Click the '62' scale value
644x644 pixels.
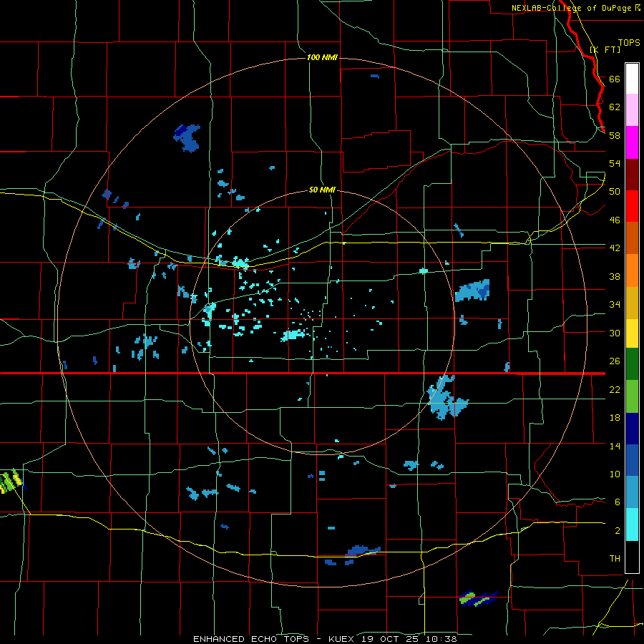(x=615, y=107)
